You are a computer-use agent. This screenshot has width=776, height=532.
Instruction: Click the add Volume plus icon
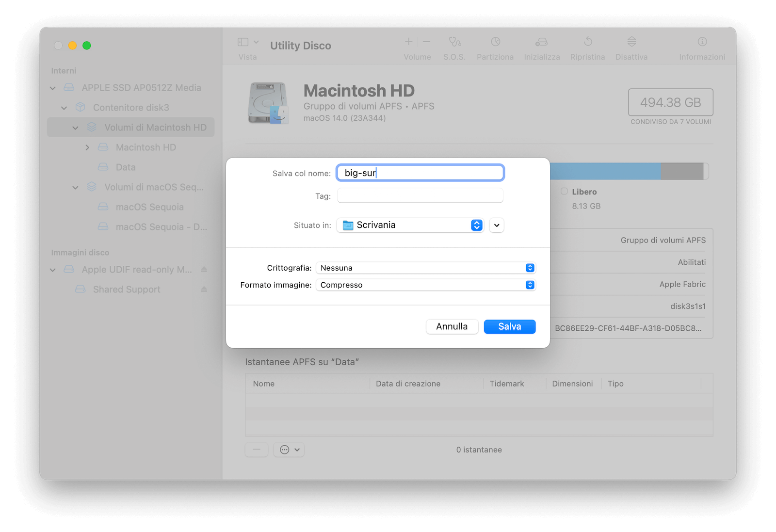pyautogui.click(x=409, y=42)
